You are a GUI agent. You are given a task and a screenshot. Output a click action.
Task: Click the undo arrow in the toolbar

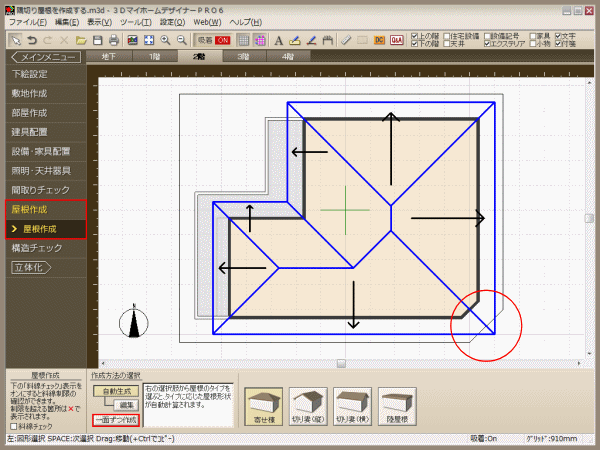[34, 40]
